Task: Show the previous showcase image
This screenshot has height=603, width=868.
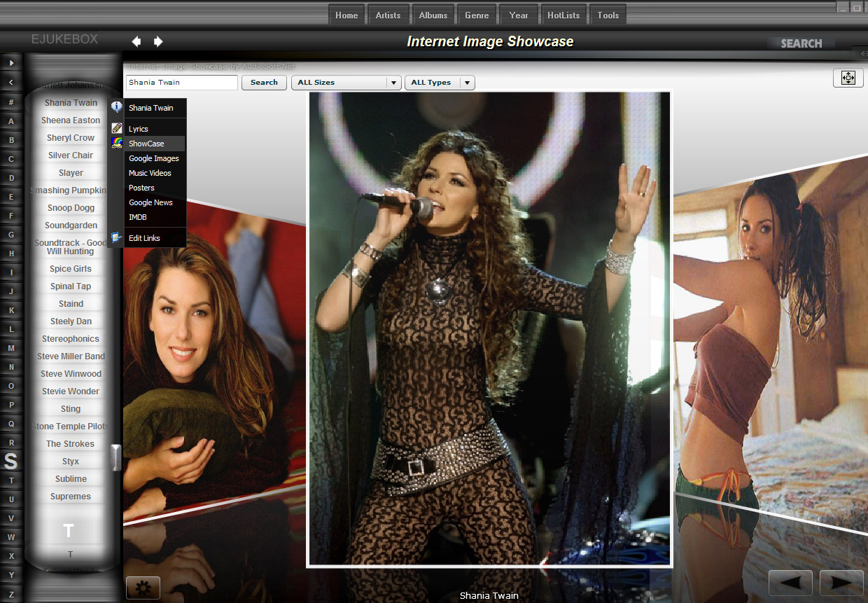Action: (790, 583)
